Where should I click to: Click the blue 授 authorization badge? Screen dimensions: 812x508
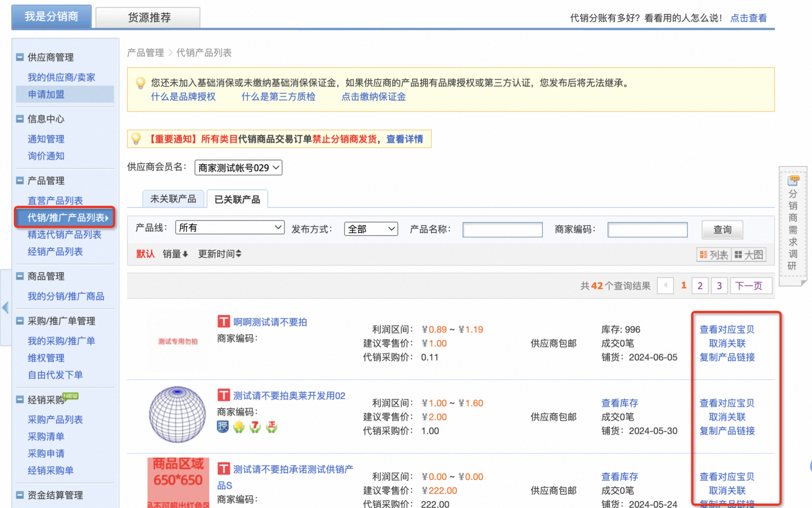[x=223, y=427]
